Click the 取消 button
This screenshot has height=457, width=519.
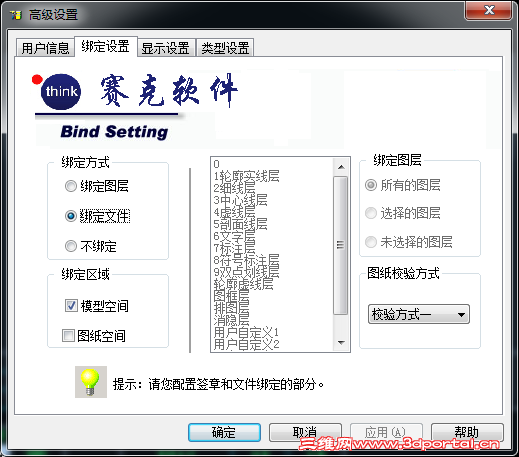[x=305, y=432]
